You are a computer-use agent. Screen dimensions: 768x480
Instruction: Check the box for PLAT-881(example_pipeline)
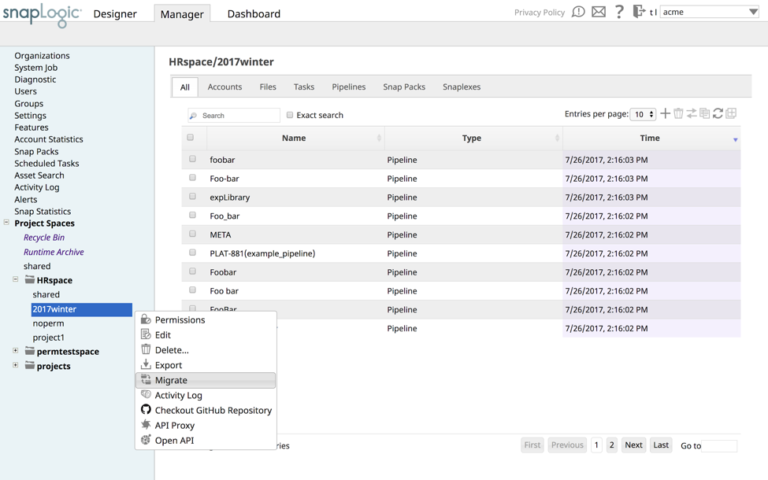[192, 252]
